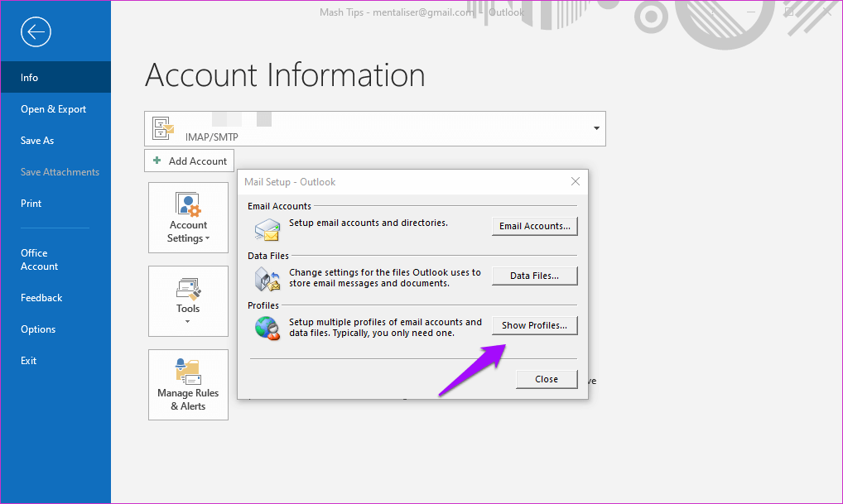
Task: Open Outlook Options
Action: click(x=38, y=329)
